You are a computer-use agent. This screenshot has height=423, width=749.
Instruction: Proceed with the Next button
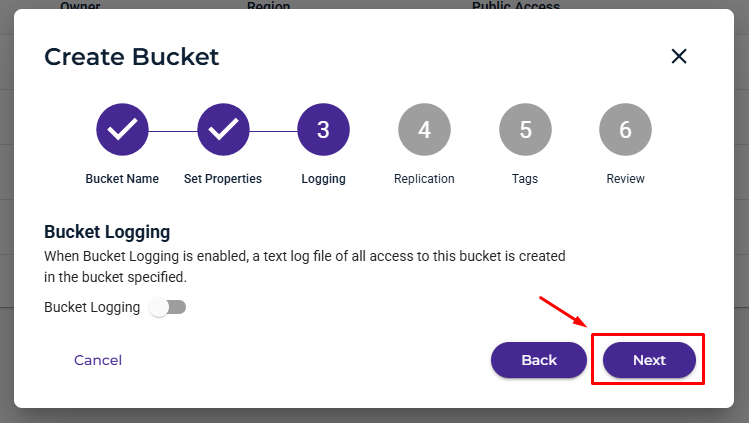649,360
